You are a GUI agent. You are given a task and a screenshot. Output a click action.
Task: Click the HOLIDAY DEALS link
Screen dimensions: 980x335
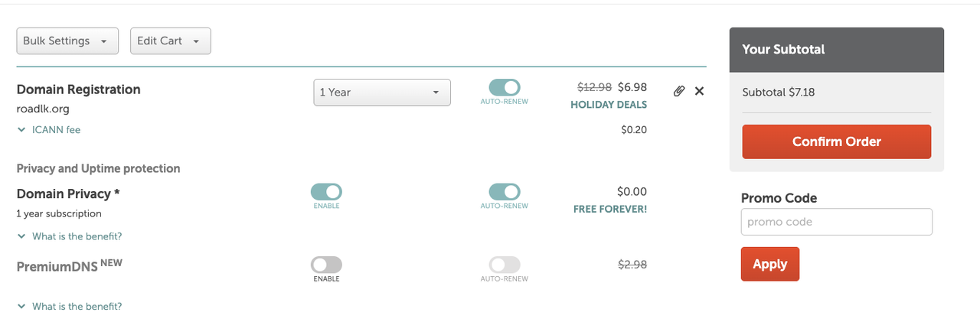(x=609, y=105)
